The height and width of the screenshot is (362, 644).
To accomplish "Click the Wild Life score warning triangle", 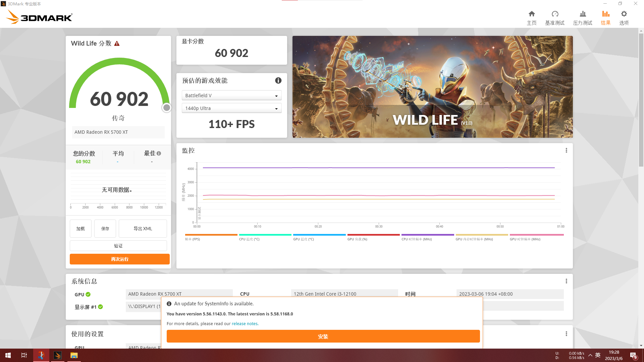I will [117, 44].
